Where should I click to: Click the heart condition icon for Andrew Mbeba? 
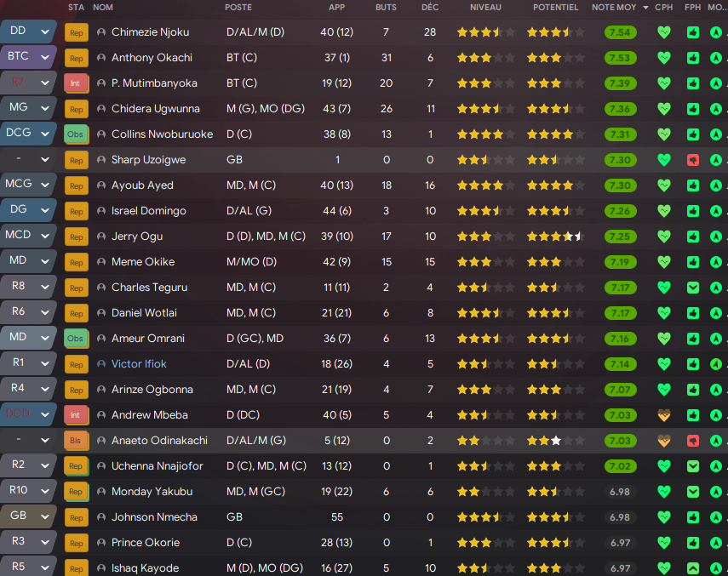tap(664, 415)
